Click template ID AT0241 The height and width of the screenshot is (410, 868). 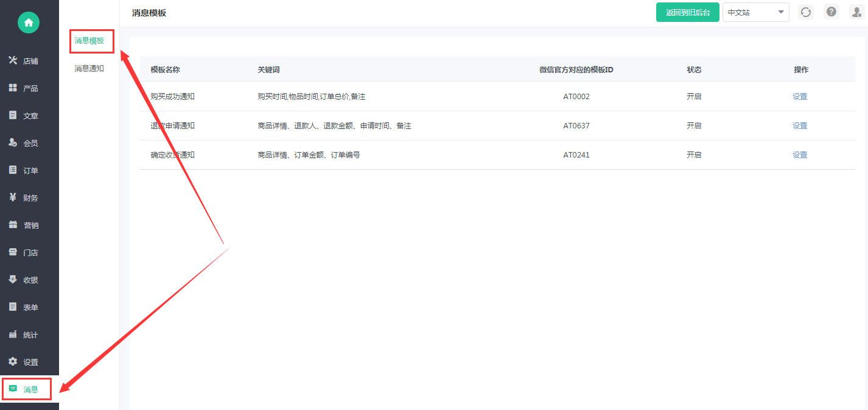click(x=576, y=155)
